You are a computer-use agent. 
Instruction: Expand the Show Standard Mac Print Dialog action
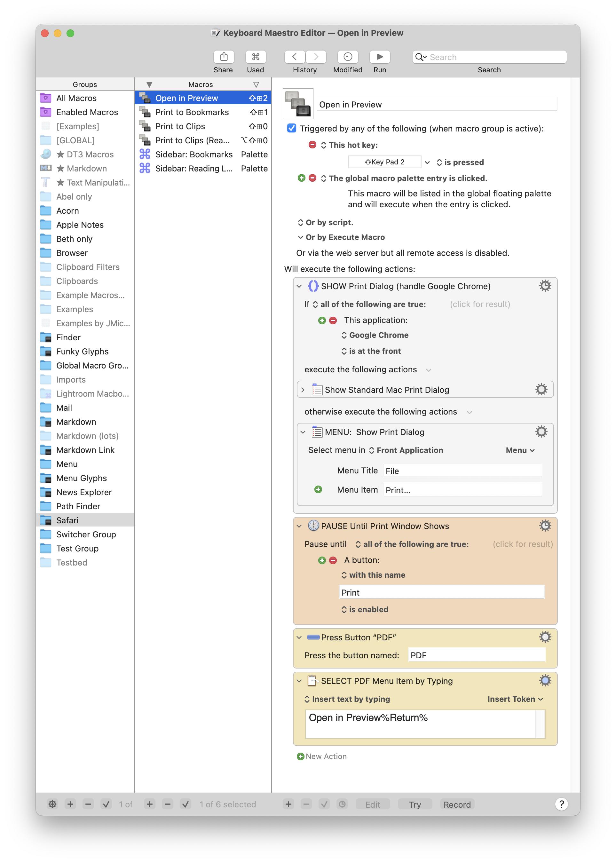click(x=303, y=390)
